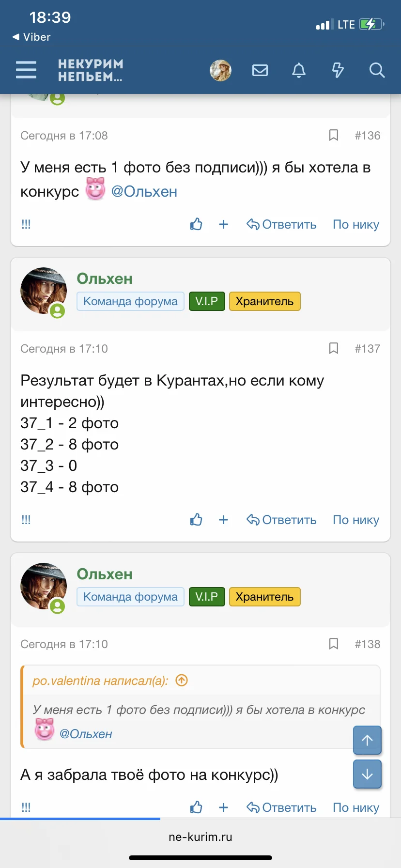
Task: Reply to post #137 via Ответить
Action: [281, 519]
